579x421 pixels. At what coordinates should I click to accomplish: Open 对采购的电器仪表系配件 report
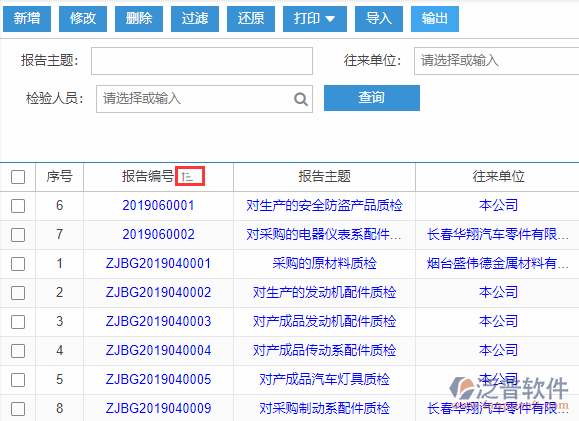(324, 235)
